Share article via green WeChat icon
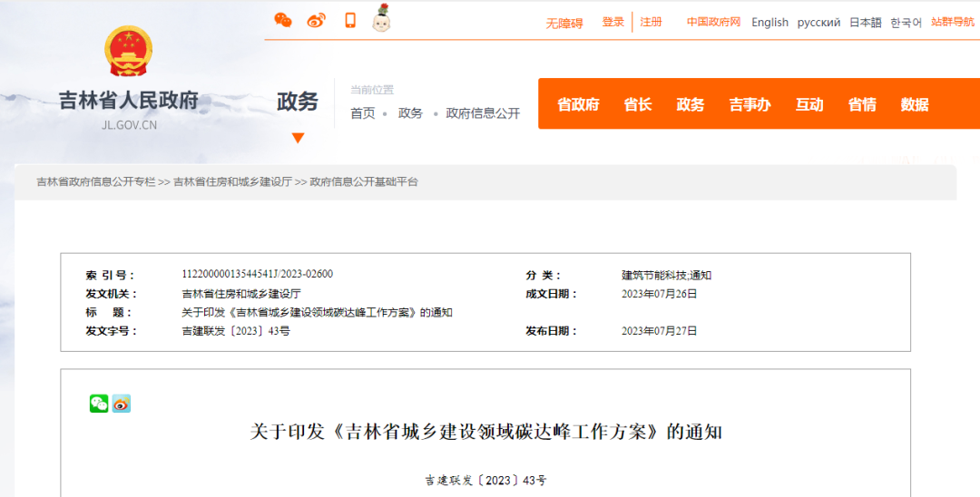This screenshot has height=497, width=980. point(99,404)
